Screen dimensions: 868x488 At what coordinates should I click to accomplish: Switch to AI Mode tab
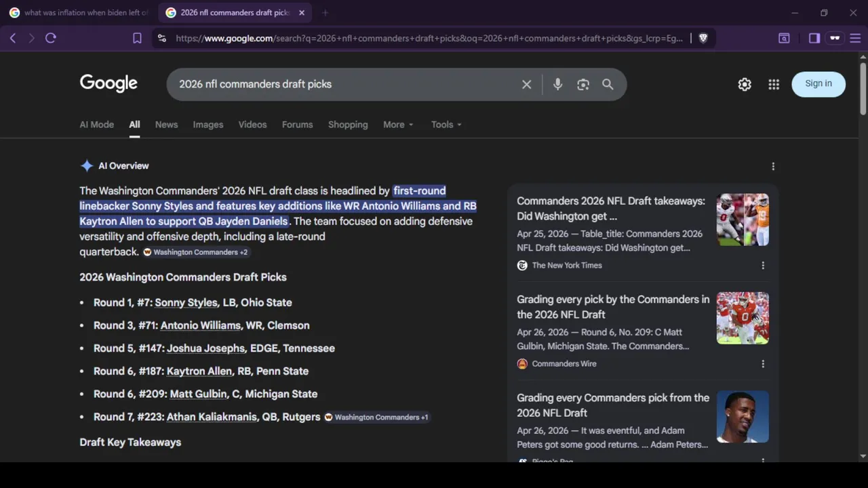97,125
